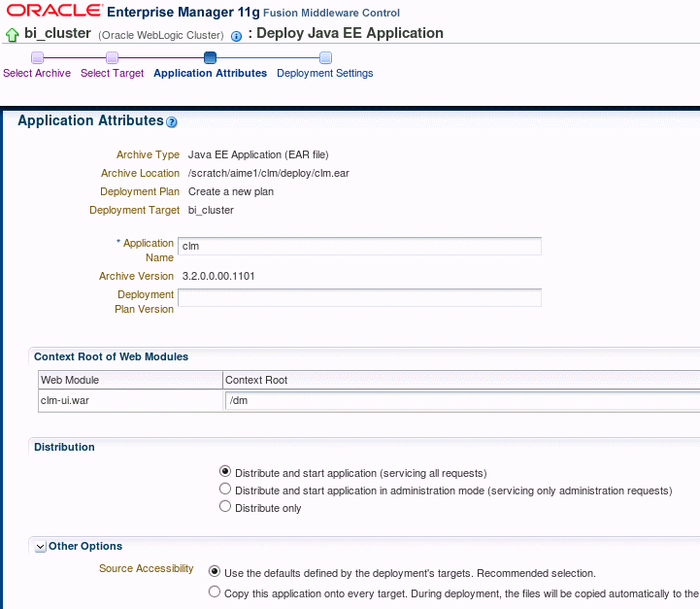Viewport: 700px width, 609px height.
Task: Go to the Application Attributes step
Action: (210, 73)
